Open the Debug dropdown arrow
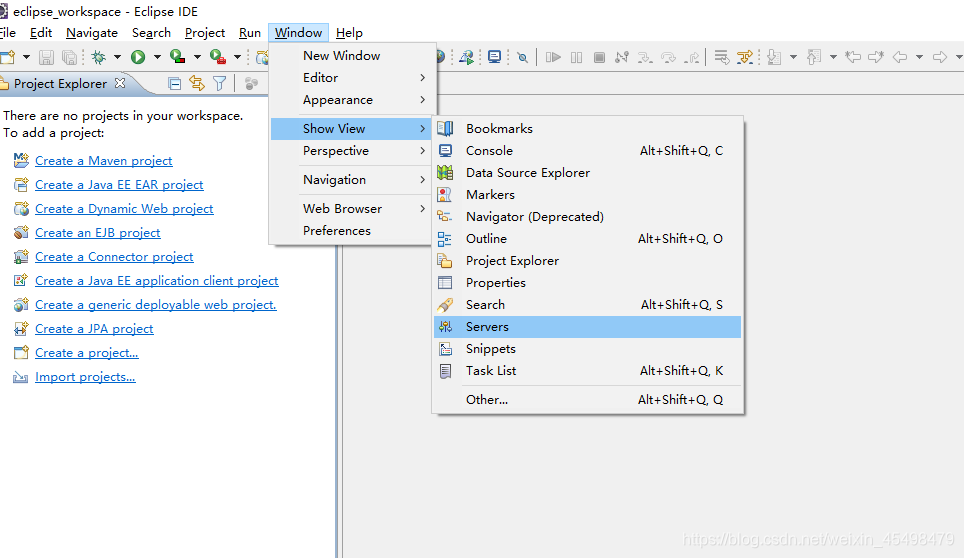This screenshot has height=558, width=964. (117, 57)
